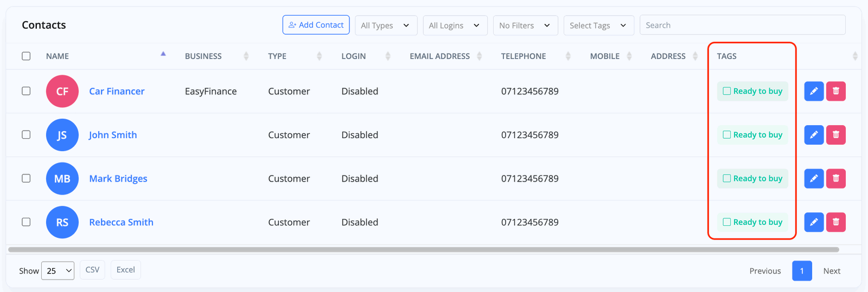This screenshot has width=868, height=292.
Task: Sort by the Business column header
Action: pos(203,56)
